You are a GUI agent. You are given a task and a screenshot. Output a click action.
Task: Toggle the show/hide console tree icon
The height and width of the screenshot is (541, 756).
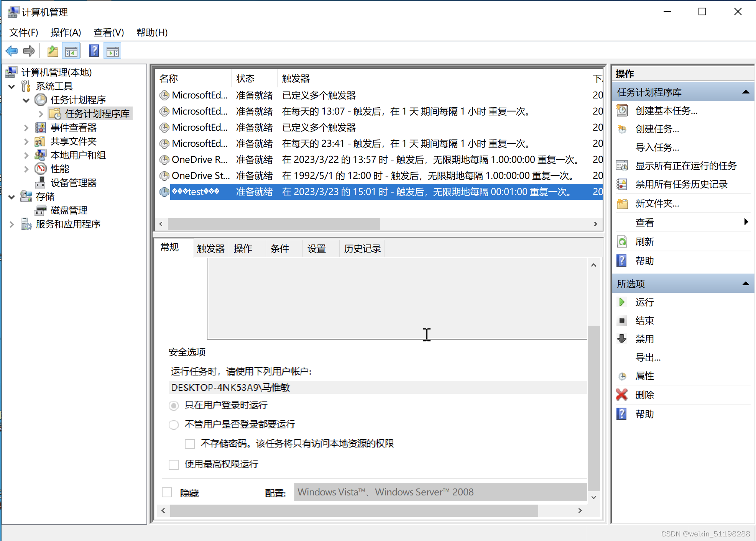(71, 51)
